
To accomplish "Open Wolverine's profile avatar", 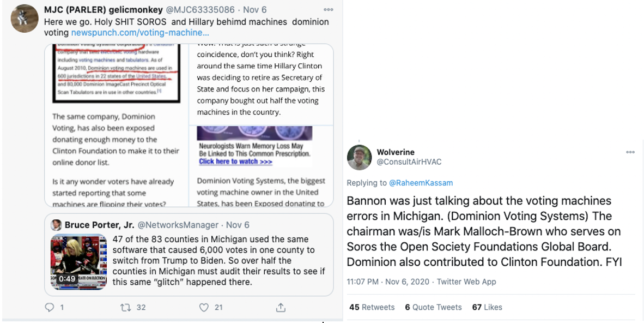I will 360,158.
